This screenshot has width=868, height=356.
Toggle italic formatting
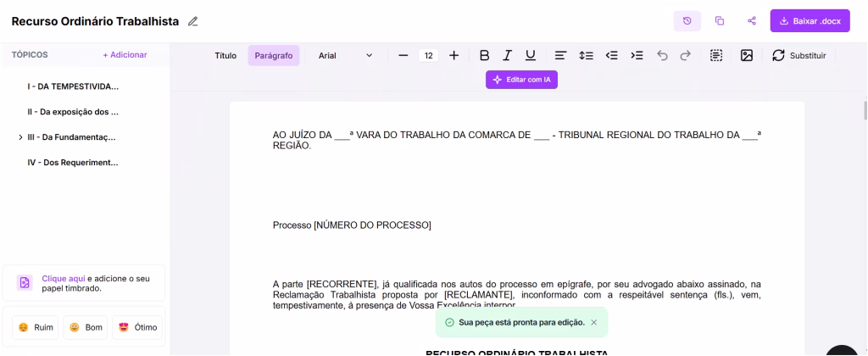click(x=507, y=55)
